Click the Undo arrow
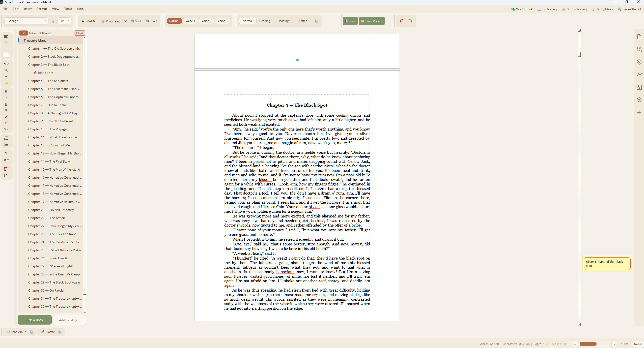Screen dimensions: 644x348 [x=402, y=21]
